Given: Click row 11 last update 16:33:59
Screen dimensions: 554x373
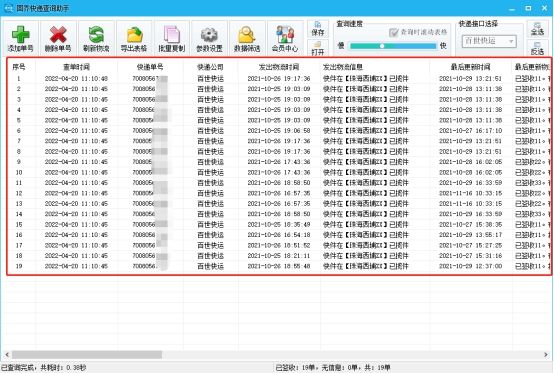Looking at the screenshot, I should (x=471, y=183).
